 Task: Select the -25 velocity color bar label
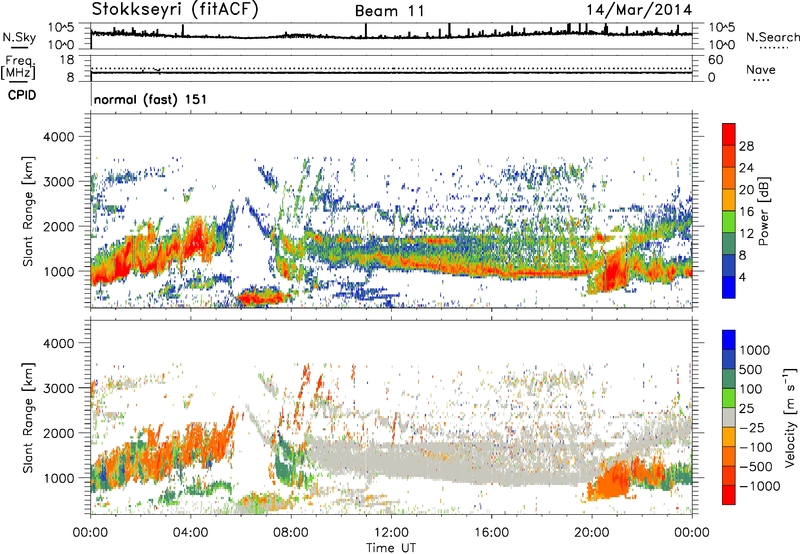click(x=752, y=428)
